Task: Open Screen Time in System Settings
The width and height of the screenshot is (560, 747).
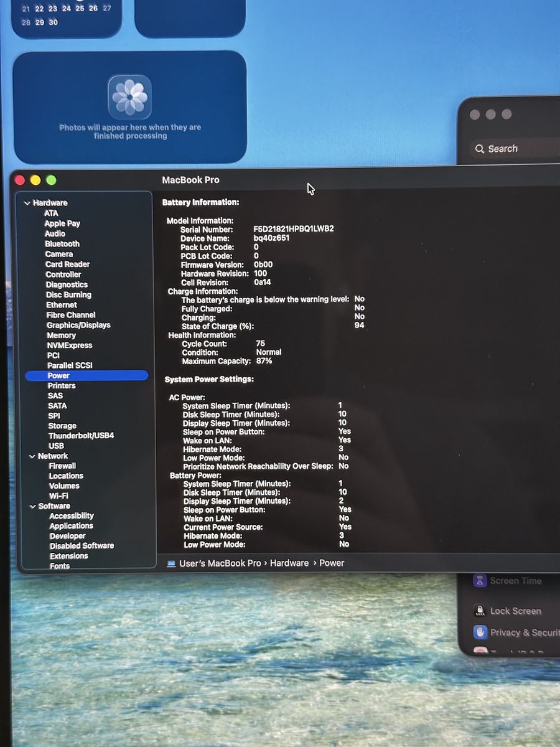Action: coord(515,581)
